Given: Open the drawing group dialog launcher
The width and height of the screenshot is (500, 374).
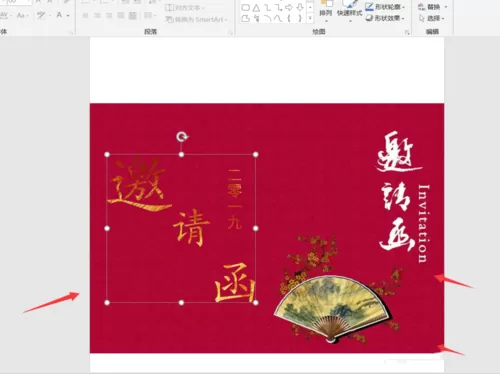Looking at the screenshot, I should tap(407, 32).
